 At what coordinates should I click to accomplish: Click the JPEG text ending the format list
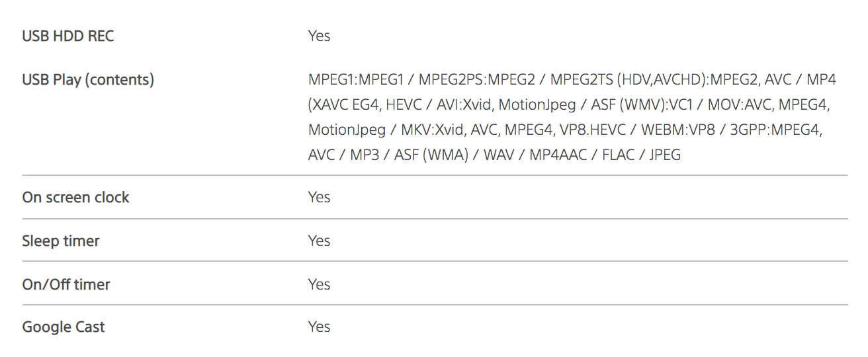pyautogui.click(x=664, y=155)
